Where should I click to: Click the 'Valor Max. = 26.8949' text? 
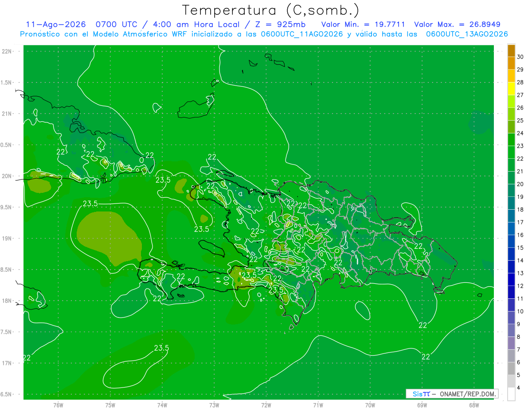pyautogui.click(x=457, y=24)
